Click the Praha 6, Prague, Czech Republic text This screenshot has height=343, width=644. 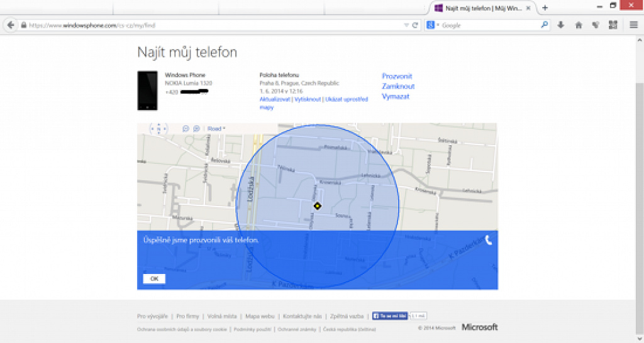[299, 84]
